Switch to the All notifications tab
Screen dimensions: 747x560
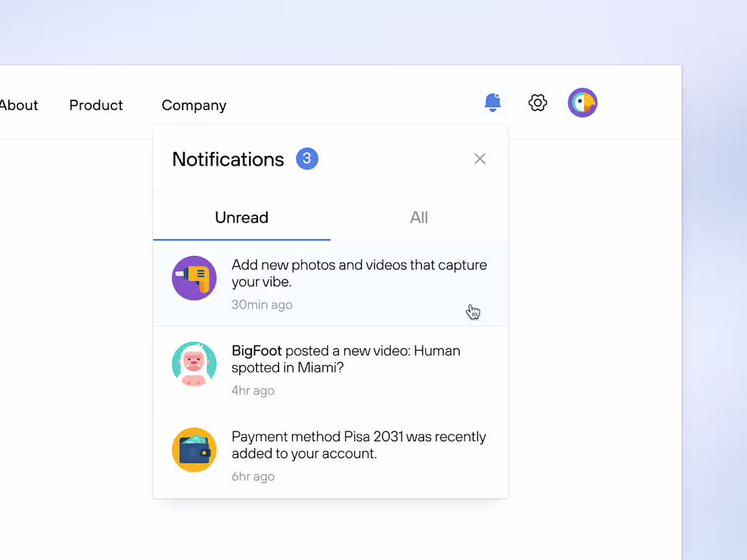tap(418, 217)
